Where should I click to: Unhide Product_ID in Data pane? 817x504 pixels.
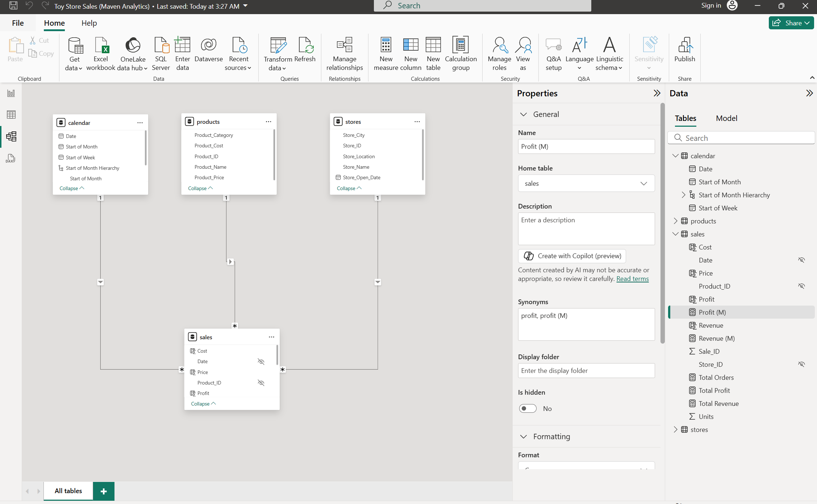(x=801, y=286)
